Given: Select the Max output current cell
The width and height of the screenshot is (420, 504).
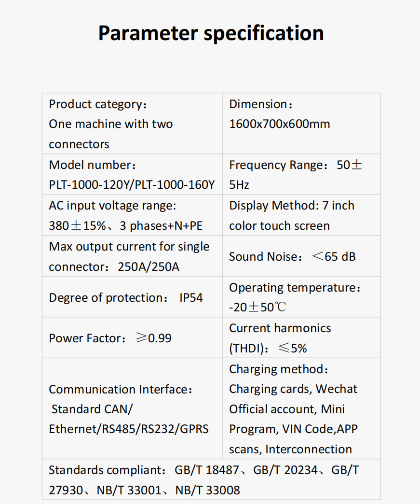Looking at the screenshot, I should (132, 256).
